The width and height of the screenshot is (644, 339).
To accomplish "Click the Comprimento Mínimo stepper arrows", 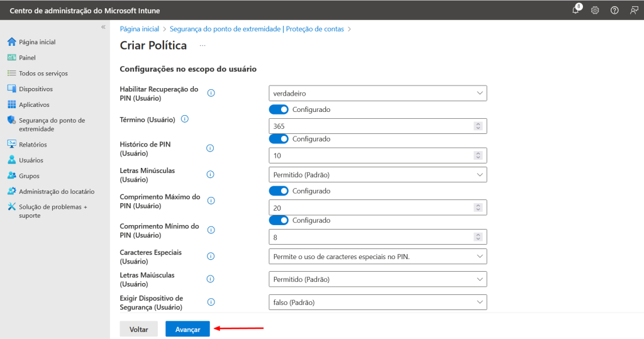I will pos(478,237).
